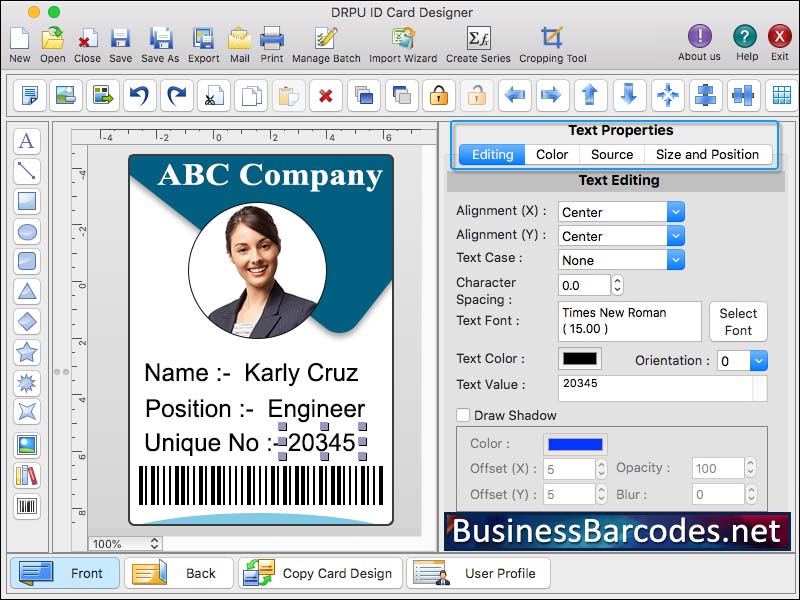Enable the Draw Shadow option
Screen dimensions: 800x600
(x=463, y=415)
